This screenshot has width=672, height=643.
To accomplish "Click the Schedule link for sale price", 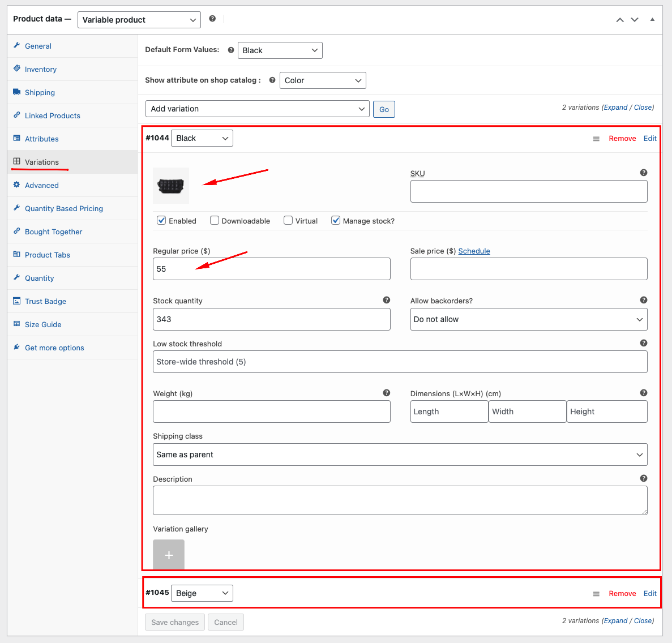I will click(x=474, y=251).
